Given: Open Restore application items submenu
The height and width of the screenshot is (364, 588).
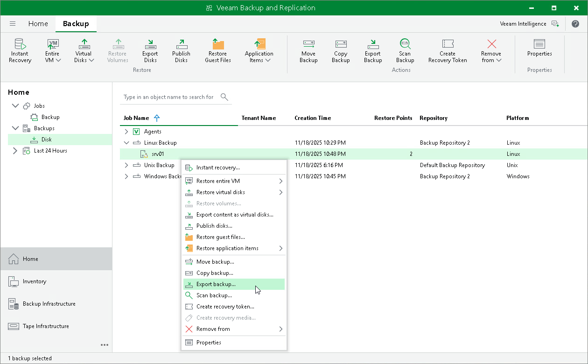Looking at the screenshot, I should (234, 248).
